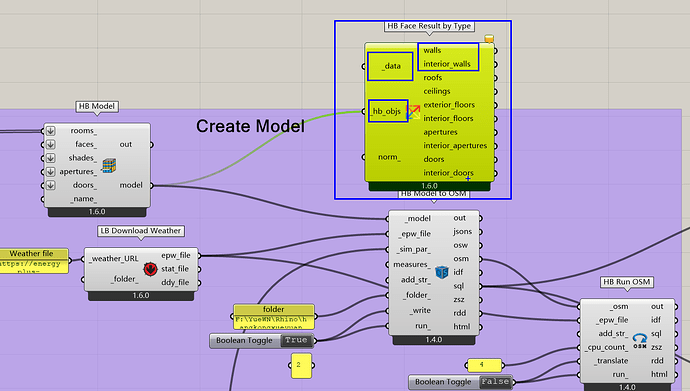
Task: Click the arrow icon beside faces_ input
Action: click(x=51, y=144)
